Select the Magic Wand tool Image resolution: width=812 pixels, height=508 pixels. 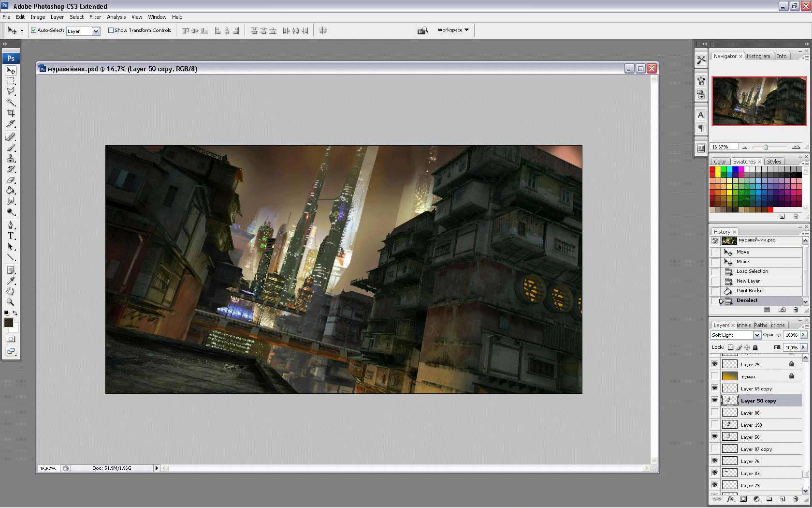pyautogui.click(x=11, y=102)
